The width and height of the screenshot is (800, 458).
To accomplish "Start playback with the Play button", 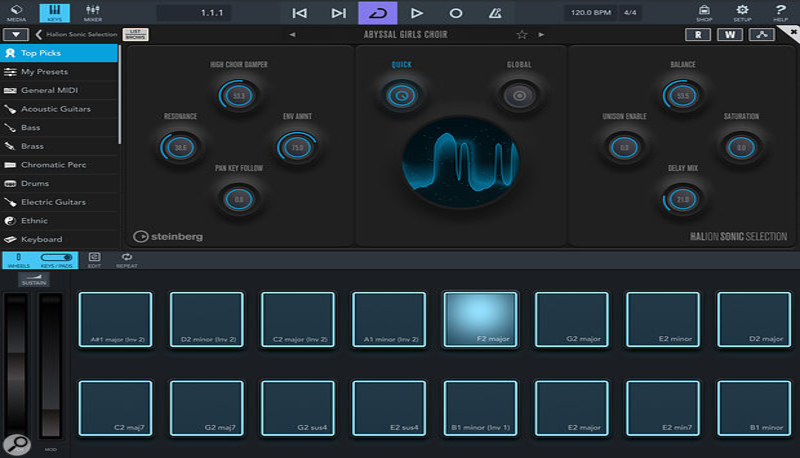I will click(x=417, y=13).
